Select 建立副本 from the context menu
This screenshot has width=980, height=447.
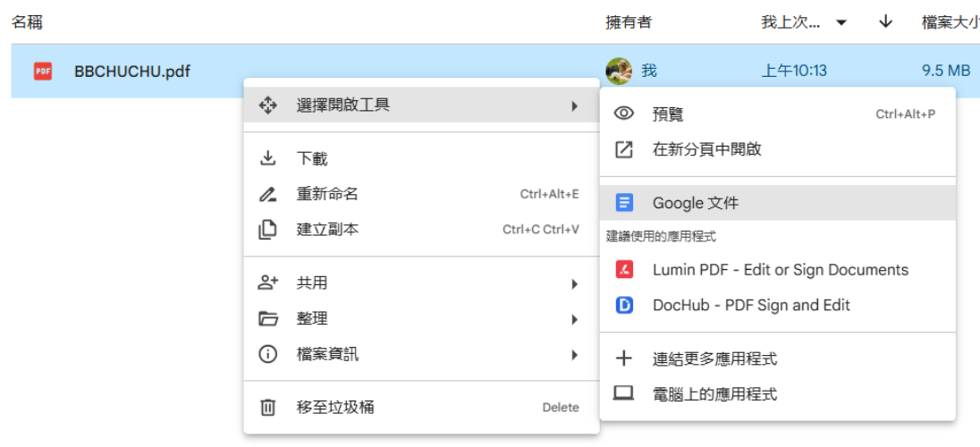tap(327, 230)
